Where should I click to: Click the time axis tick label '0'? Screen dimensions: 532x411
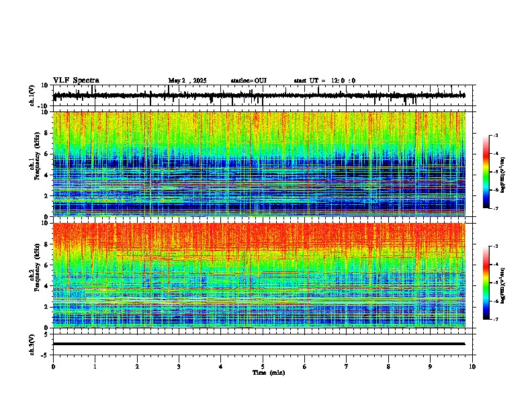(x=53, y=366)
